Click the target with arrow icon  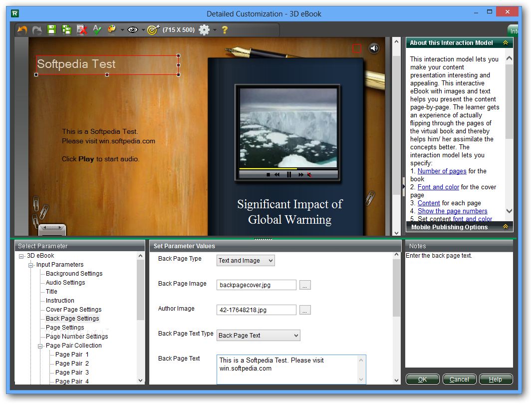[x=153, y=30]
